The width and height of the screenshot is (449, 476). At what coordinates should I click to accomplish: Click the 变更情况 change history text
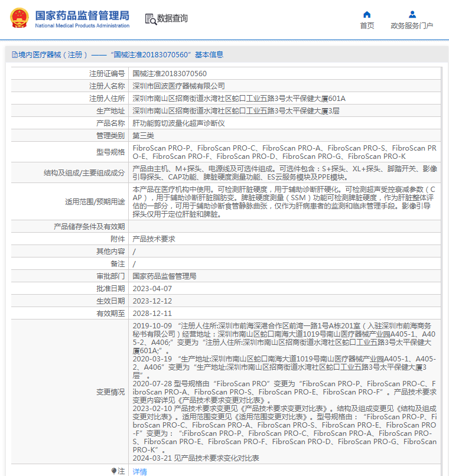[x=284, y=392]
